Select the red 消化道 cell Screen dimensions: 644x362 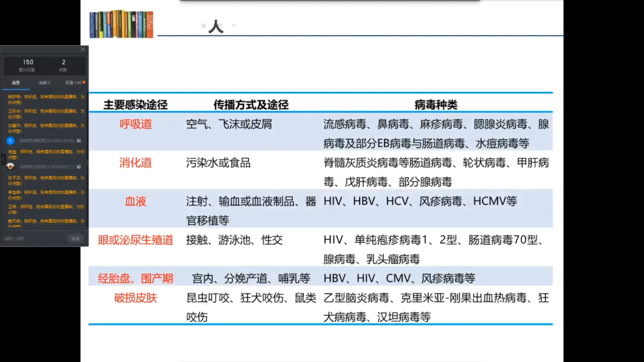tap(136, 163)
